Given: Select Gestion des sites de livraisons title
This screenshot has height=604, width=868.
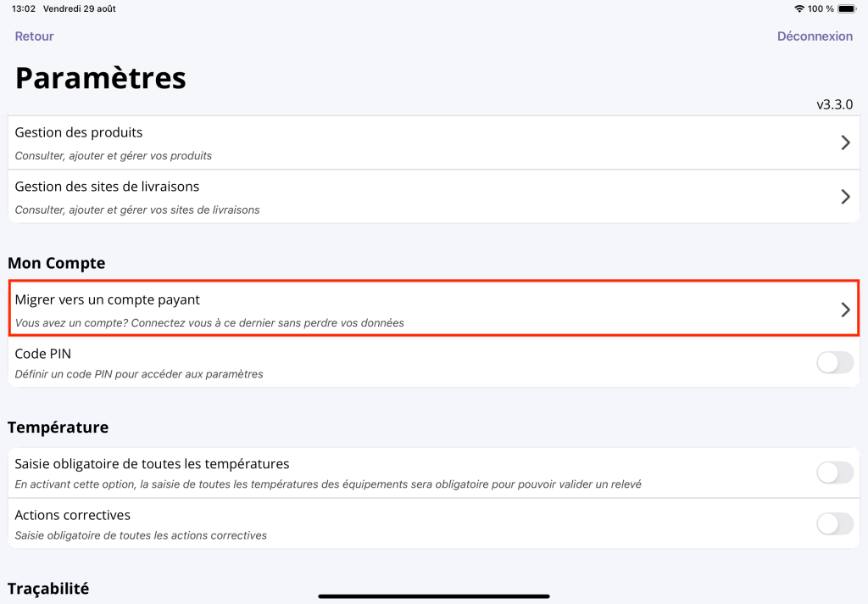Looking at the screenshot, I should pyautogui.click(x=107, y=187).
